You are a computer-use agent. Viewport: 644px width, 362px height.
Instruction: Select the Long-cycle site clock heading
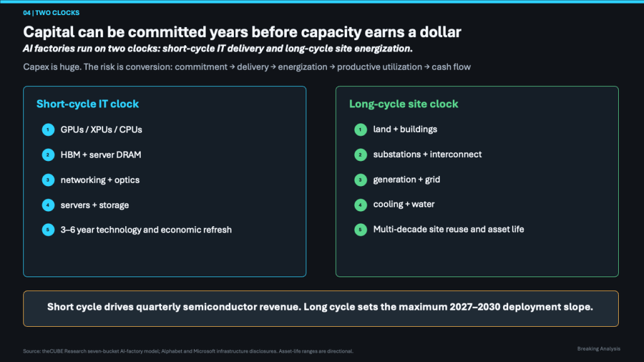(x=404, y=104)
